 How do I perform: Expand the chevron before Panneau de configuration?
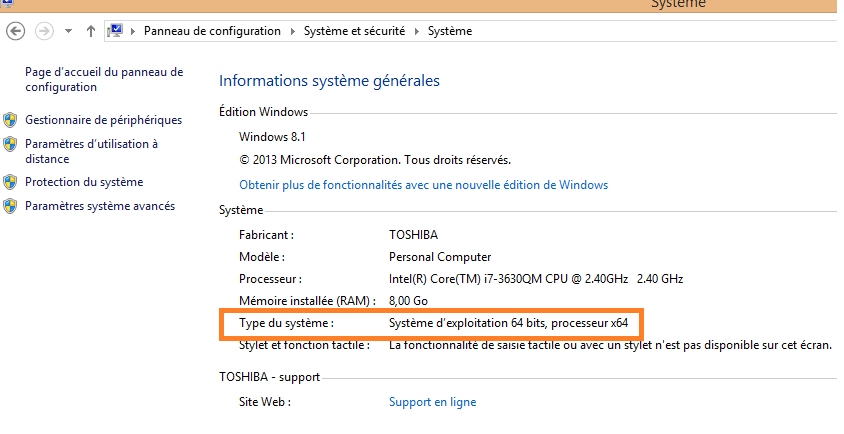point(134,31)
